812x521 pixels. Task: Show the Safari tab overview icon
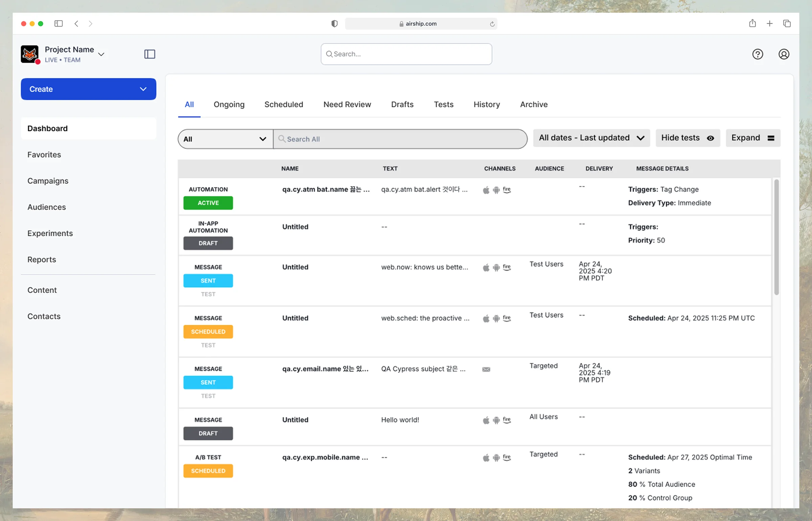tap(787, 23)
